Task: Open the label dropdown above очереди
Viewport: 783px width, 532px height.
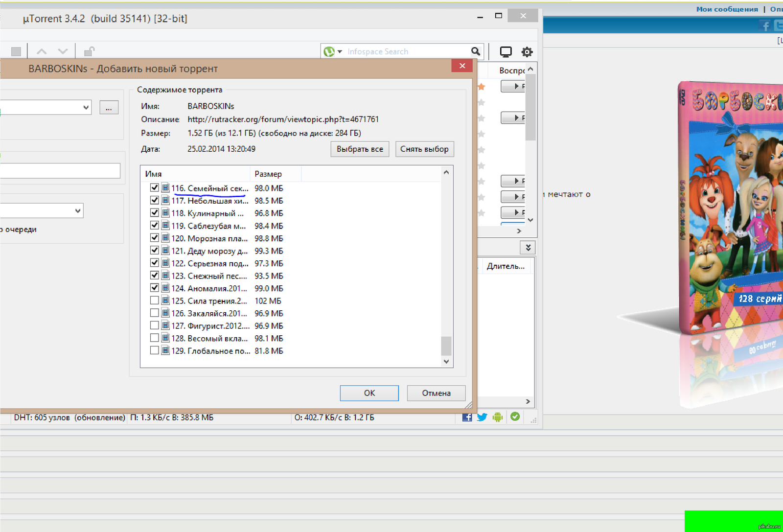Action: 78,211
